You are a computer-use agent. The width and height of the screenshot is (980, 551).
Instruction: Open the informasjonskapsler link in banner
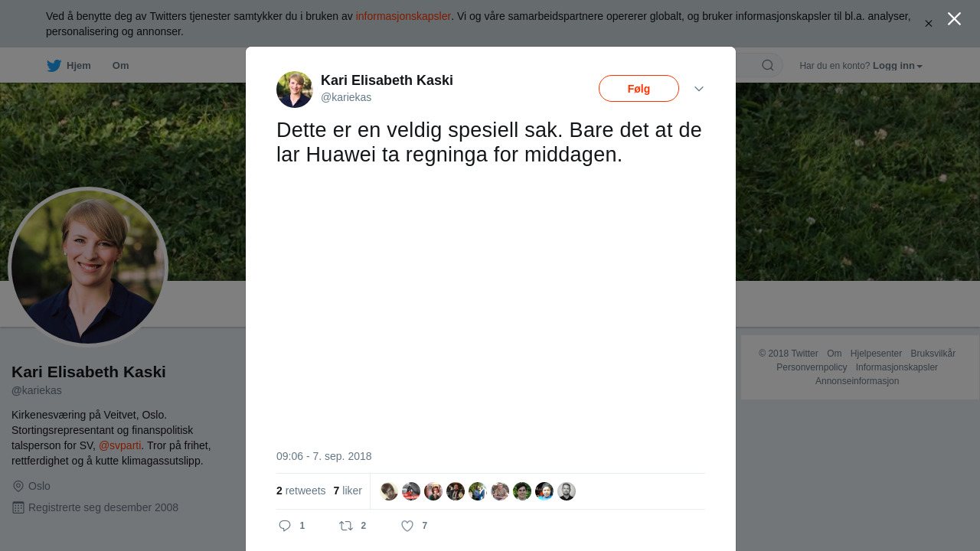[403, 16]
